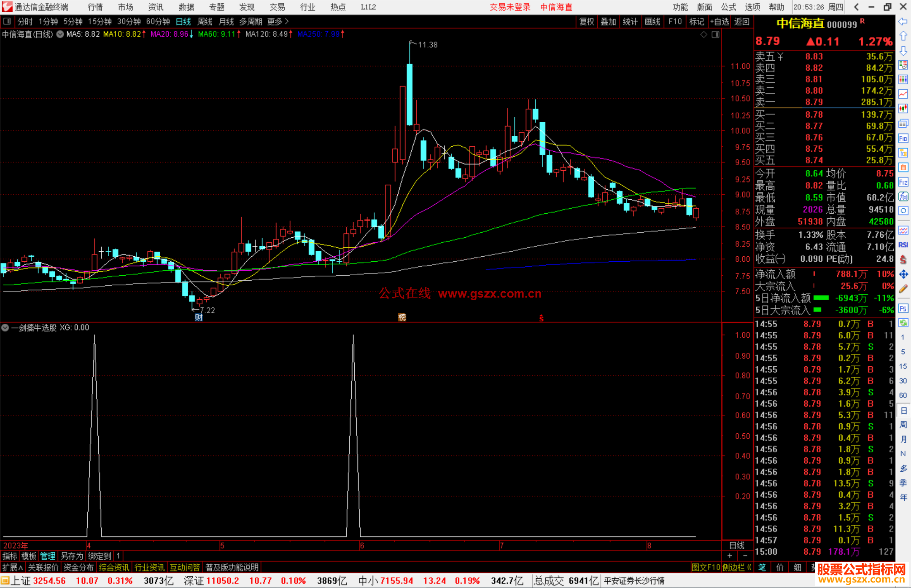Switch to the 周线 tab
This screenshot has width=911, height=588.
pyautogui.click(x=205, y=21)
